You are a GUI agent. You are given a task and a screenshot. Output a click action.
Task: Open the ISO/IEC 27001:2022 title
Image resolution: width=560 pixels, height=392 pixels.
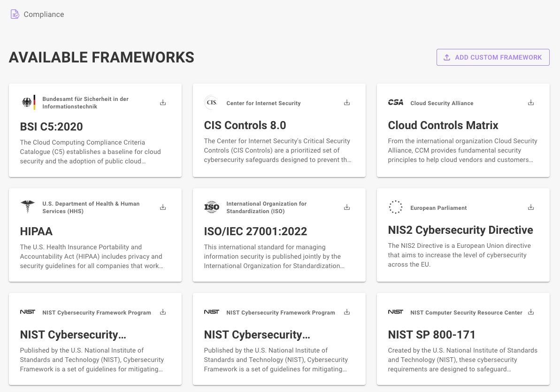tap(255, 231)
